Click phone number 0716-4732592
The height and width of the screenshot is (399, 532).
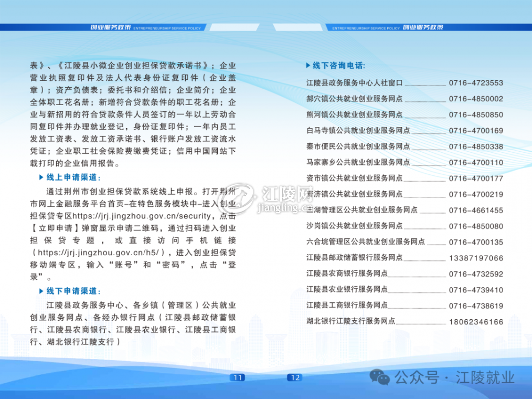tap(476, 275)
